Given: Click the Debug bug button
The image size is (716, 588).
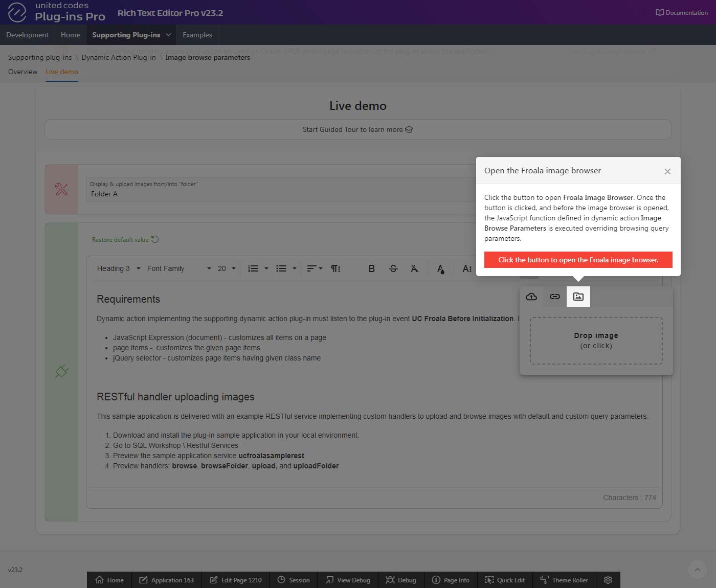Looking at the screenshot, I should pyautogui.click(x=401, y=580).
